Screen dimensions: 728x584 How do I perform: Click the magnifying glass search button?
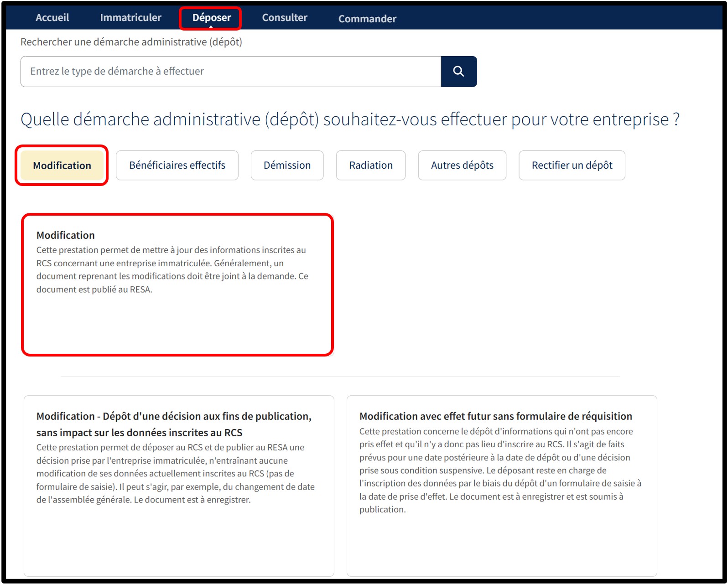pos(458,72)
